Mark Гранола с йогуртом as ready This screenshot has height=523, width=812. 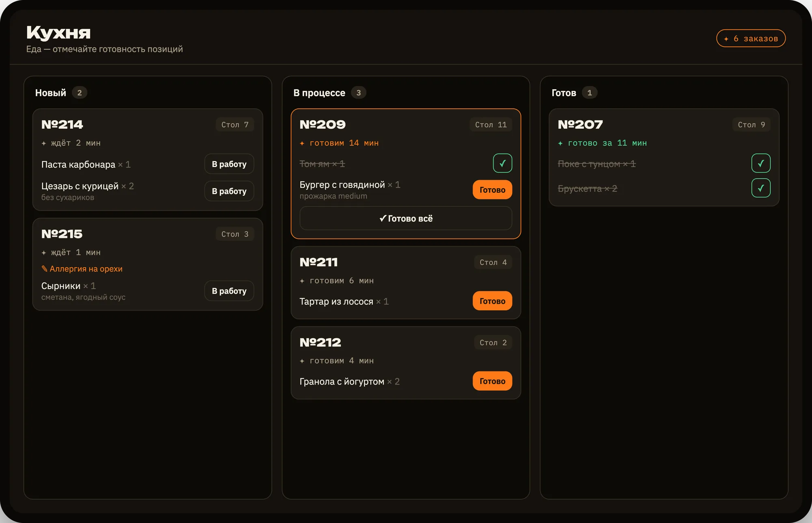[492, 381]
